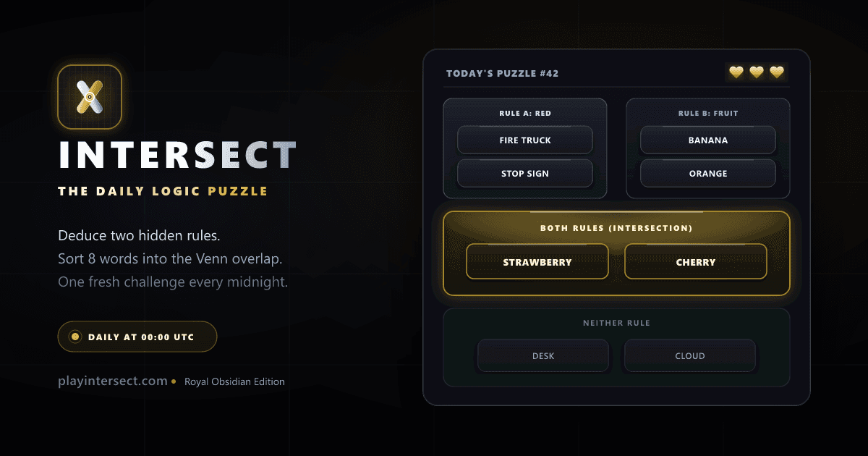The height and width of the screenshot is (456, 868).
Task: Click the Rule B: Fruit header
Action: [708, 114]
